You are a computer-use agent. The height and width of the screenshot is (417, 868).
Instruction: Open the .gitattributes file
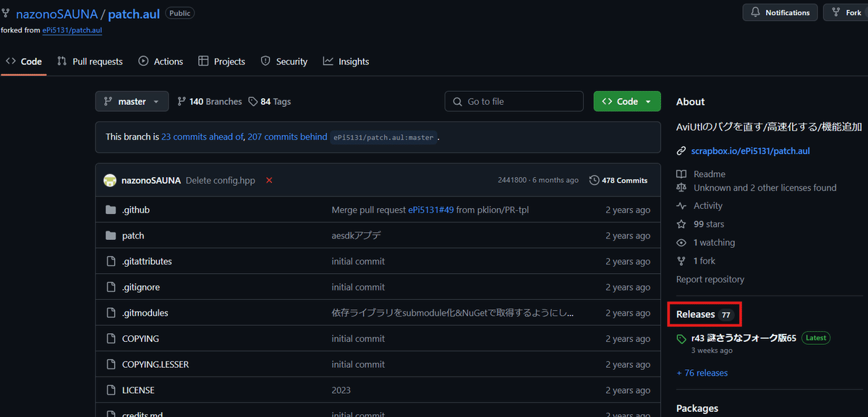[147, 261]
